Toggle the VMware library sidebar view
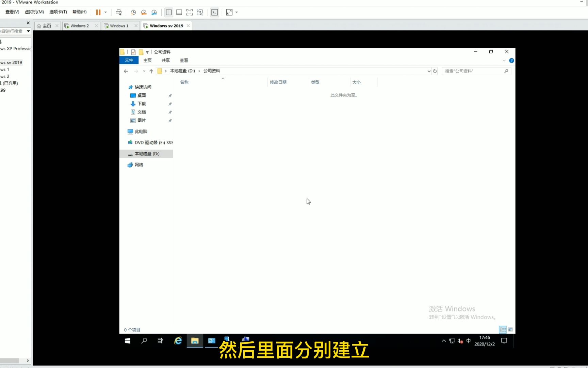The width and height of the screenshot is (588, 368). [169, 12]
